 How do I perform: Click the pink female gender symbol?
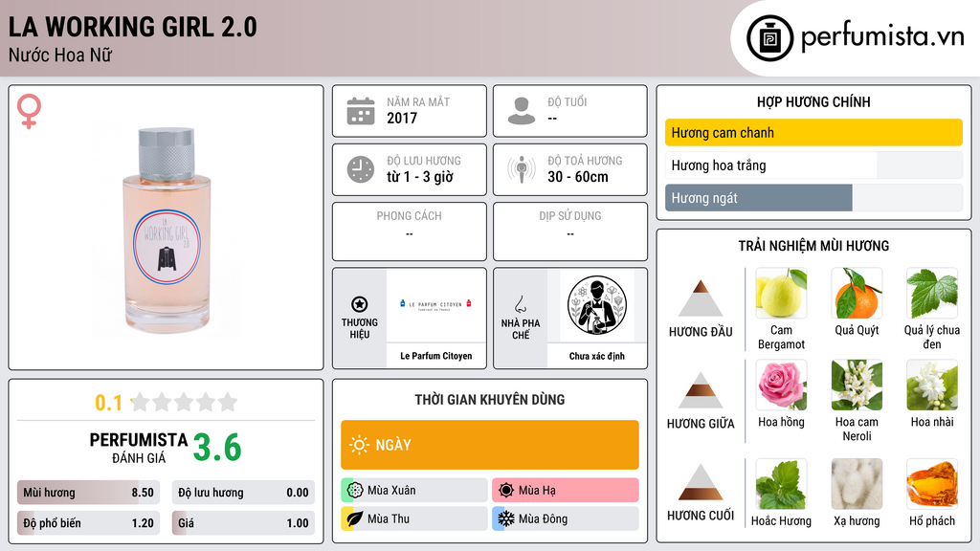click(29, 111)
